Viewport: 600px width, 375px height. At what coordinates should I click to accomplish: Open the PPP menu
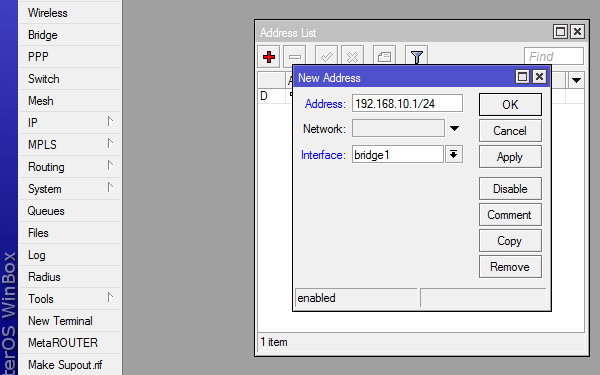tap(70, 57)
